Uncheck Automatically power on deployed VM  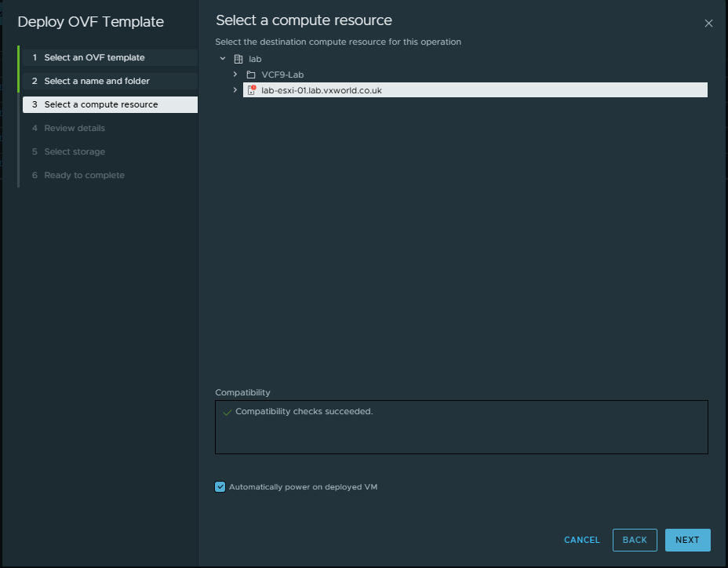[220, 487]
